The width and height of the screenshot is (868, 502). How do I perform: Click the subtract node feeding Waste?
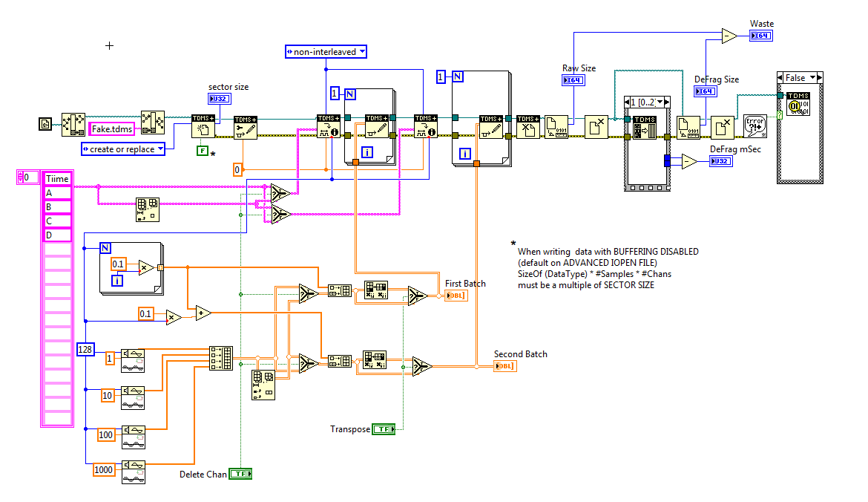click(x=729, y=36)
